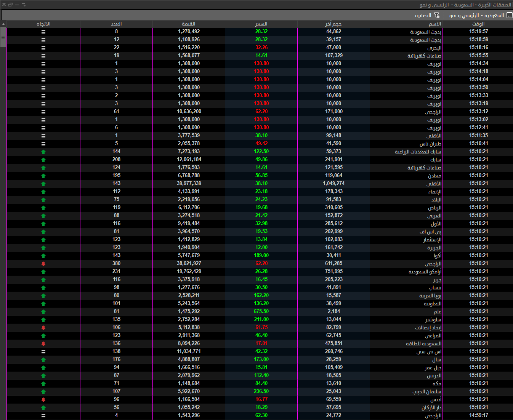Click the up arrow in معادن row

tap(43, 176)
